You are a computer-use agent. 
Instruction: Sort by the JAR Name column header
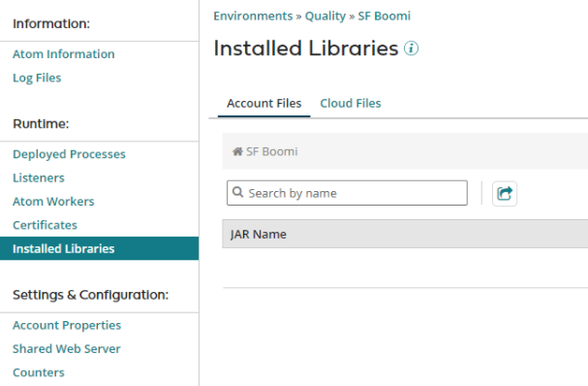point(259,235)
